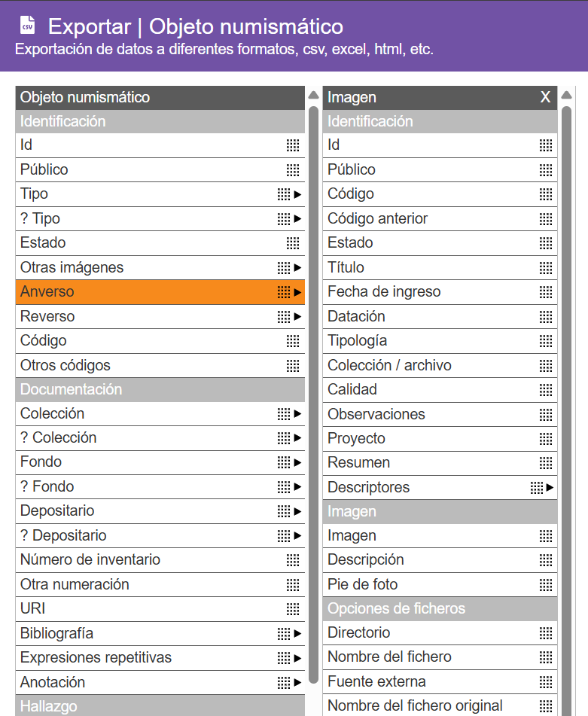Viewport: 588px width, 716px height.
Task: Click grid icon on Número de inventario row
Action: (x=293, y=560)
